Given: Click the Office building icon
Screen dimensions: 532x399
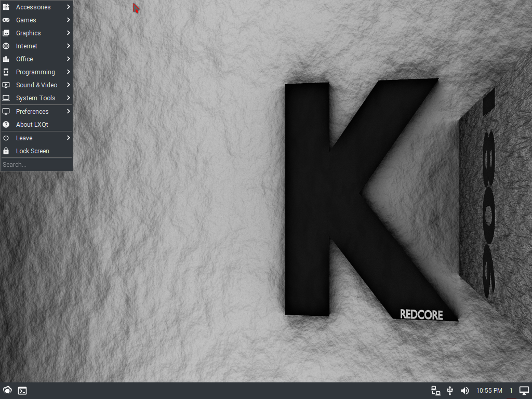Looking at the screenshot, I should pos(6,59).
